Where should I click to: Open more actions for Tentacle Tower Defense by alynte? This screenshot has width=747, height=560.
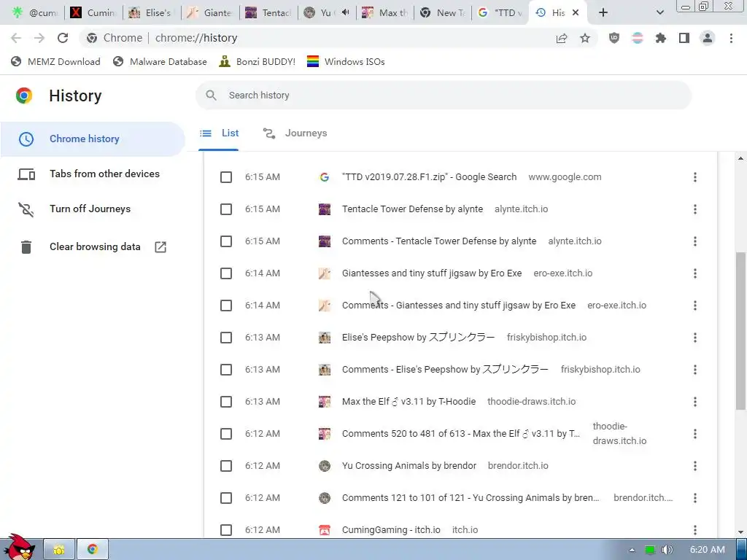click(695, 209)
